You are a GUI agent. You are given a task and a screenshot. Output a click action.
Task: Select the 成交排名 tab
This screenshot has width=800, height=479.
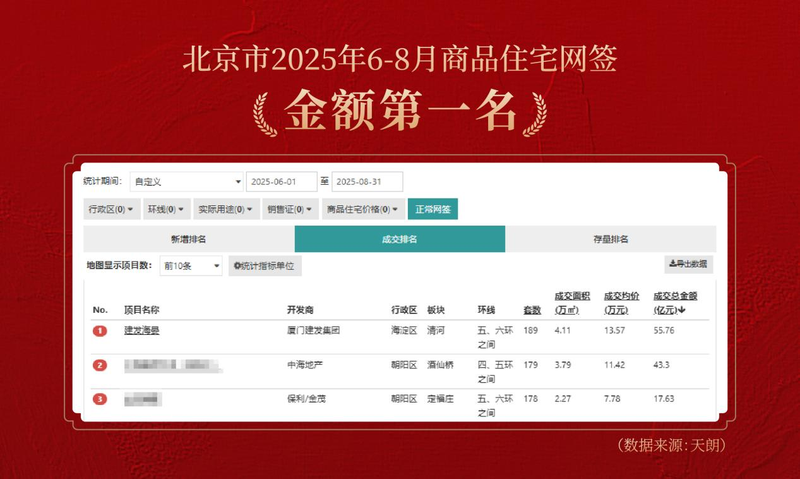[399, 239]
